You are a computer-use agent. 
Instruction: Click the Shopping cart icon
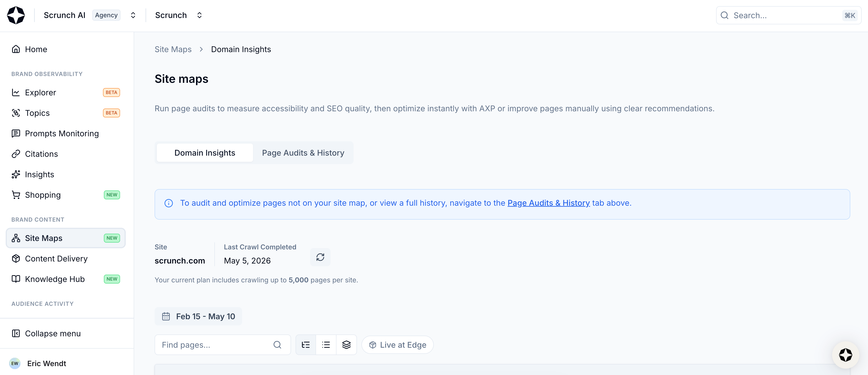click(x=16, y=195)
